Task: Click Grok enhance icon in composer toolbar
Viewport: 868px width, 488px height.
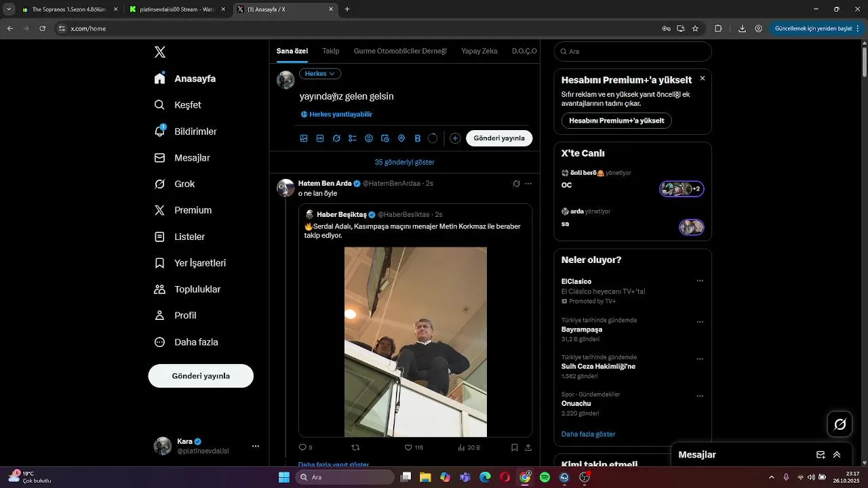Action: click(336, 138)
